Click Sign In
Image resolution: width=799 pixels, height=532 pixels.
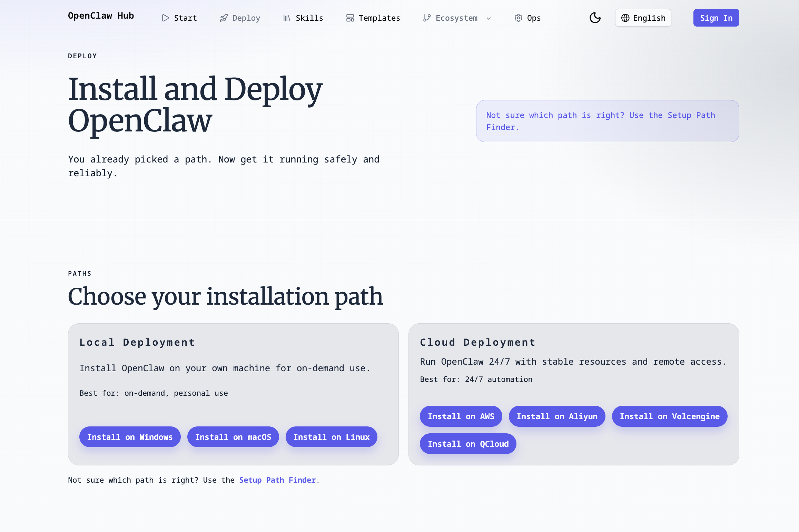(716, 18)
